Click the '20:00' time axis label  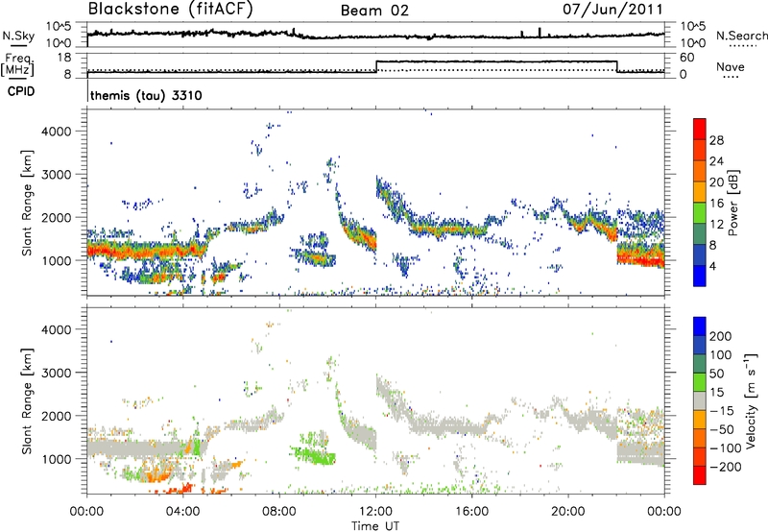(567, 512)
